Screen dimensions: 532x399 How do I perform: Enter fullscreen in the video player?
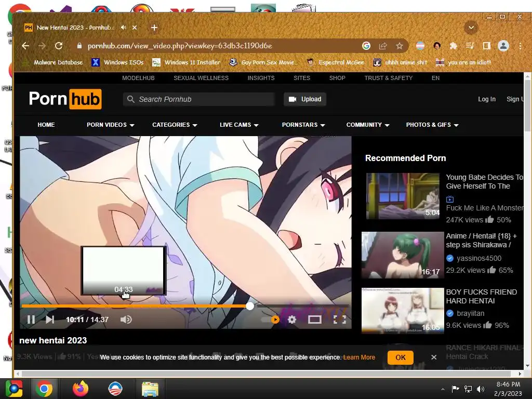click(340, 320)
